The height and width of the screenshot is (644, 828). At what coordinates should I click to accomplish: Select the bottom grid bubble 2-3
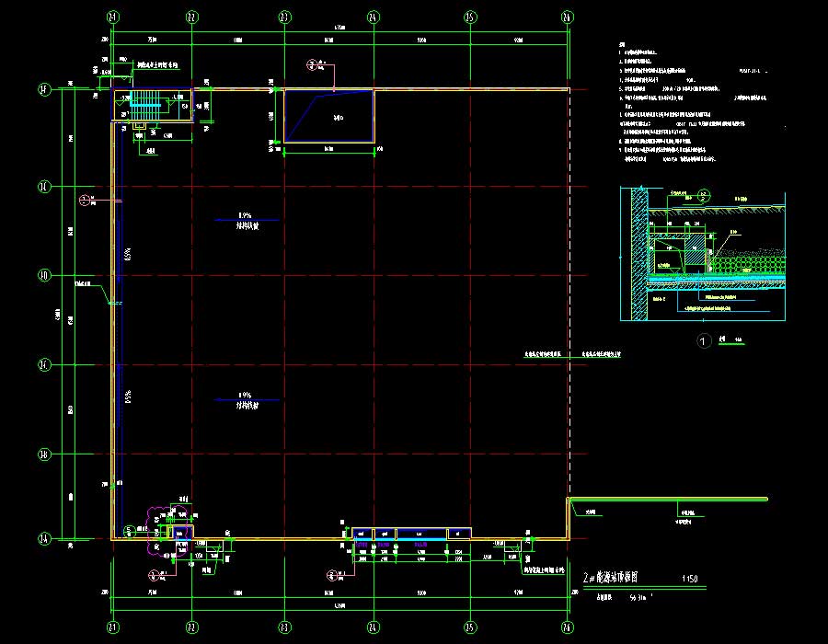pos(284,627)
